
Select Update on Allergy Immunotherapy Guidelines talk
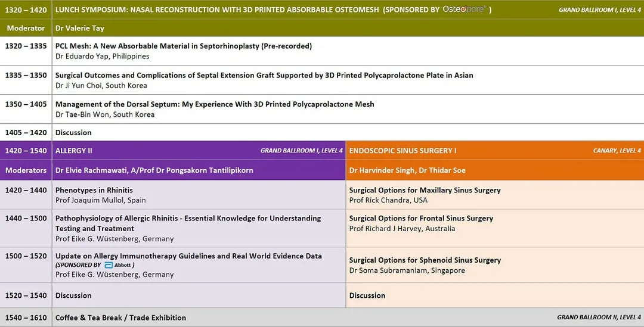click(x=188, y=256)
